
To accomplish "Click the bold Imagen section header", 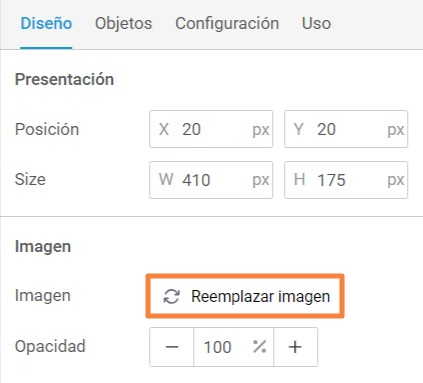I will point(43,247).
